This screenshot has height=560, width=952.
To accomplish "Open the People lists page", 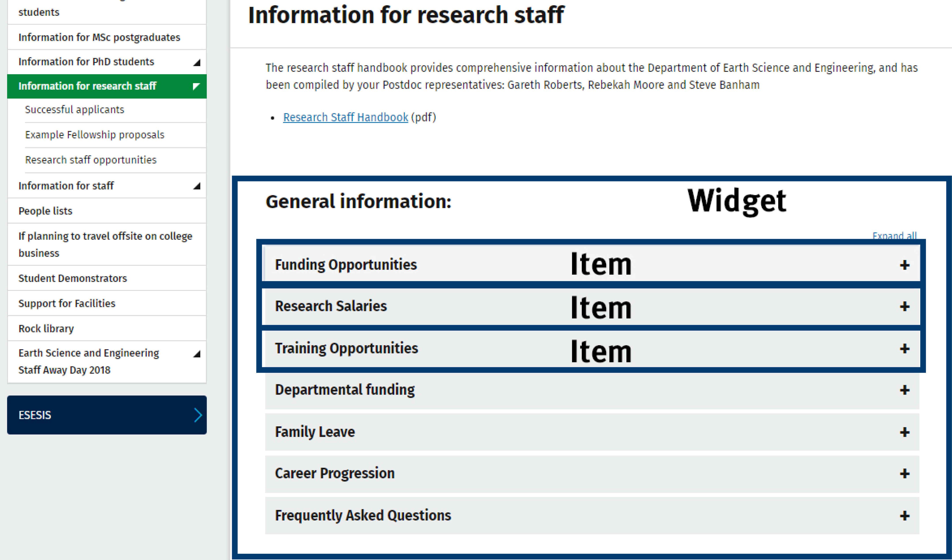I will click(x=45, y=211).
